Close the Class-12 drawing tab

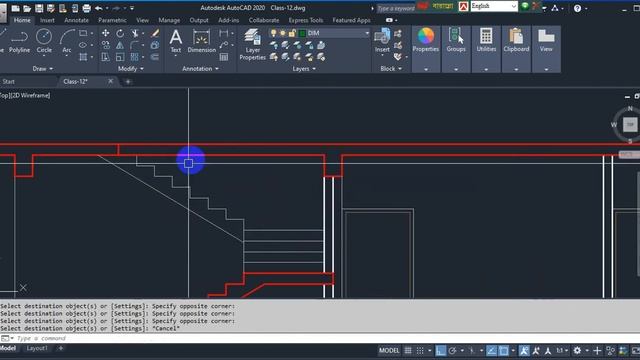(110, 81)
